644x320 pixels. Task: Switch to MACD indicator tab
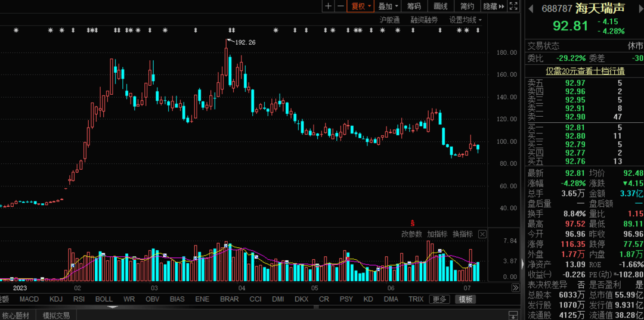[29, 299]
